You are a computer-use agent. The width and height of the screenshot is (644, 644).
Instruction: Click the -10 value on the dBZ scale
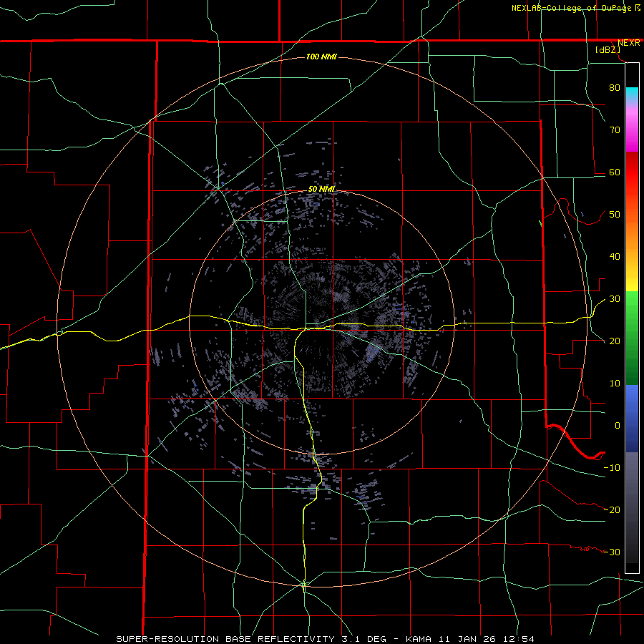(x=612, y=467)
